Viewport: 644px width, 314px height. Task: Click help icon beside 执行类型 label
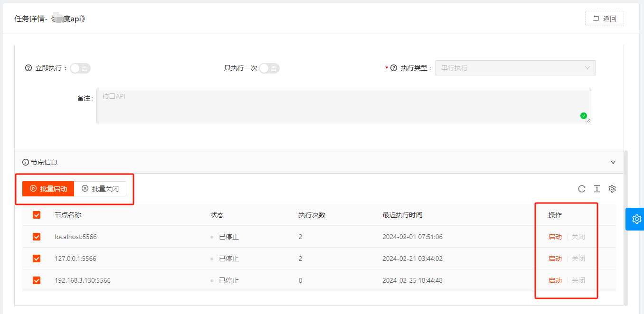(x=393, y=68)
